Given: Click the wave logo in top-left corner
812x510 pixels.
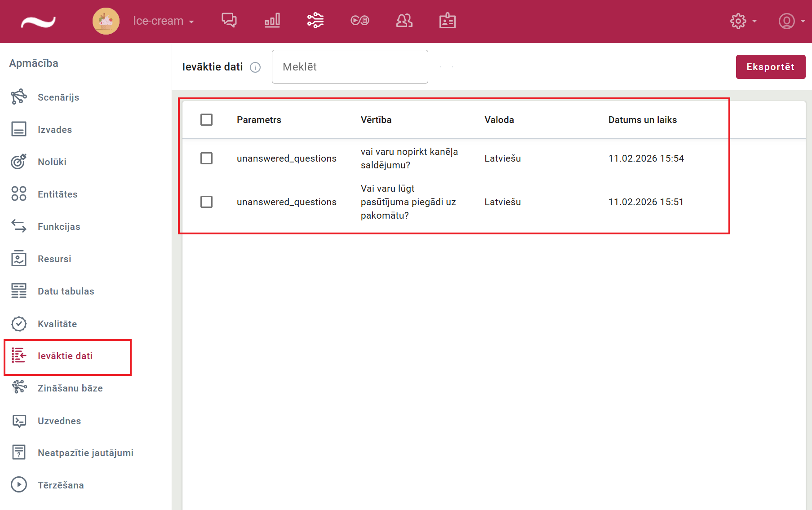Looking at the screenshot, I should coord(38,22).
